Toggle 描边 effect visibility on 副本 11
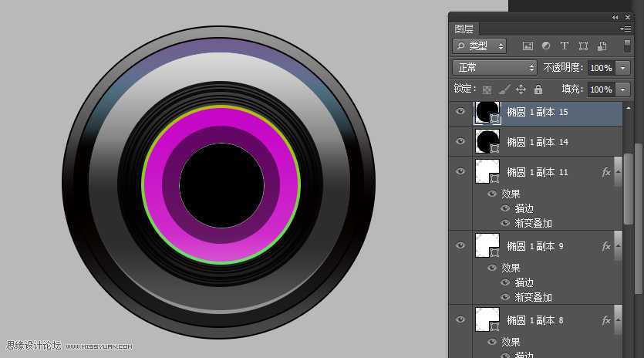The width and height of the screenshot is (644, 358). coord(505,208)
